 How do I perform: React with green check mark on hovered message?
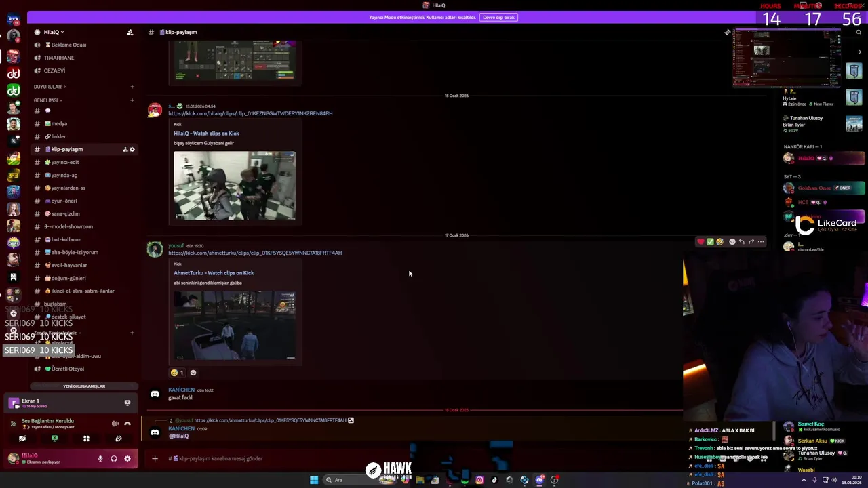pos(710,241)
